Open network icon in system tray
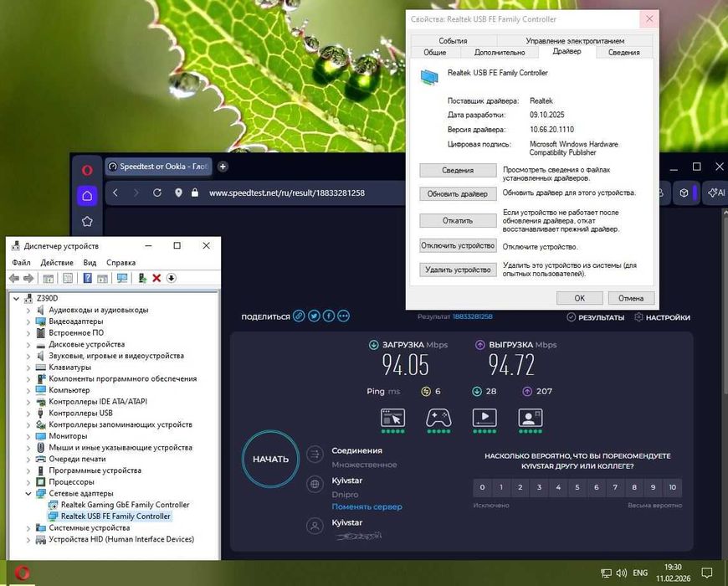Image resolution: width=728 pixels, height=586 pixels. coord(606,573)
